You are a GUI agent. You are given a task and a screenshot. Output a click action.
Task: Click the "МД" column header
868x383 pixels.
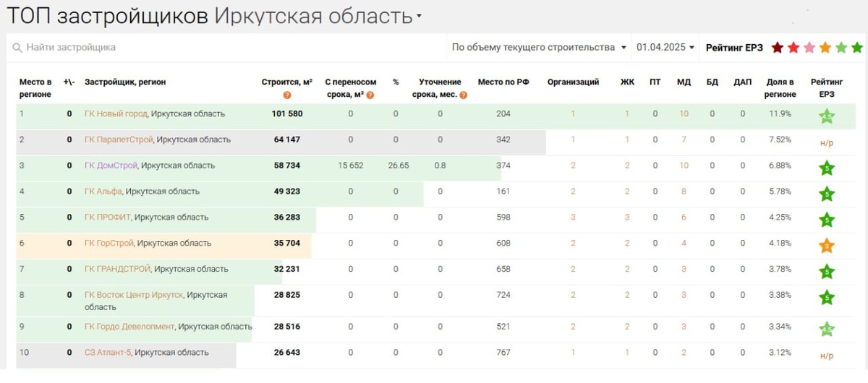coord(684,82)
